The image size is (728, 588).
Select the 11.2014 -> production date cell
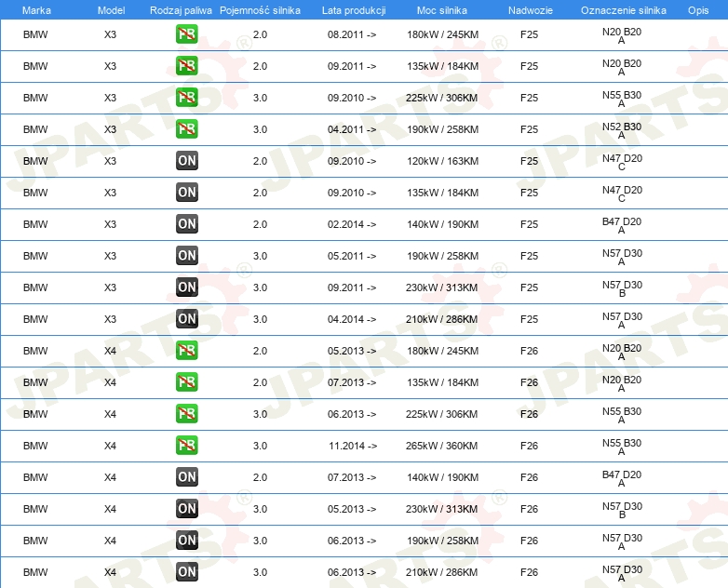coord(353,446)
